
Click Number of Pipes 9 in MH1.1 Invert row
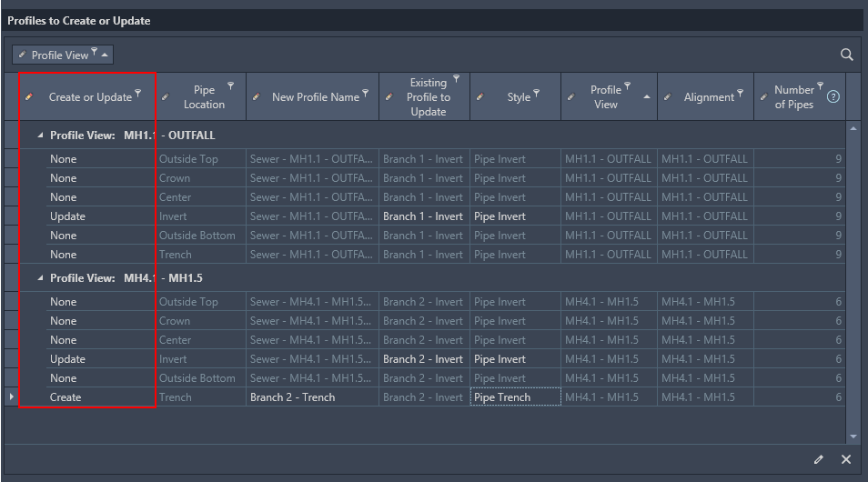[800, 216]
